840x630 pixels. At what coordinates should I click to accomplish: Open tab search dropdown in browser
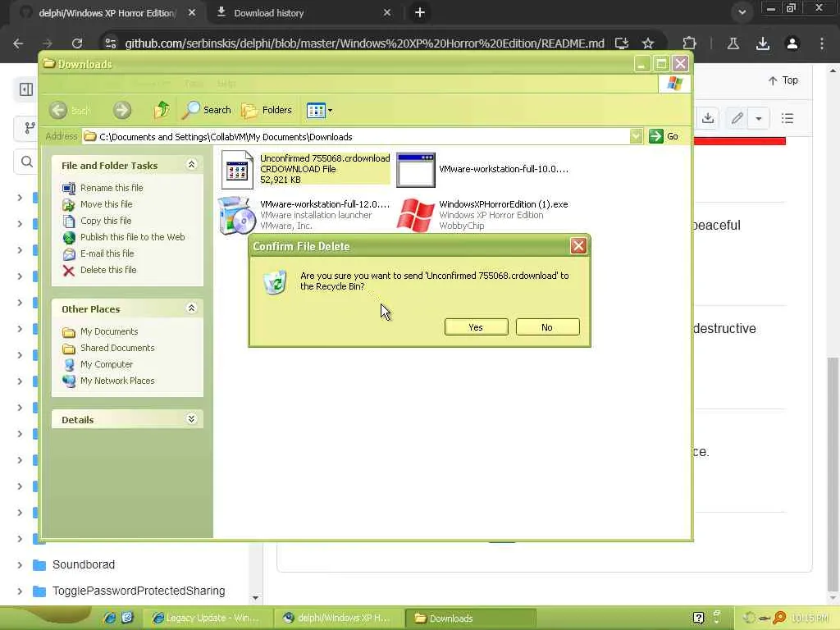coord(742,12)
